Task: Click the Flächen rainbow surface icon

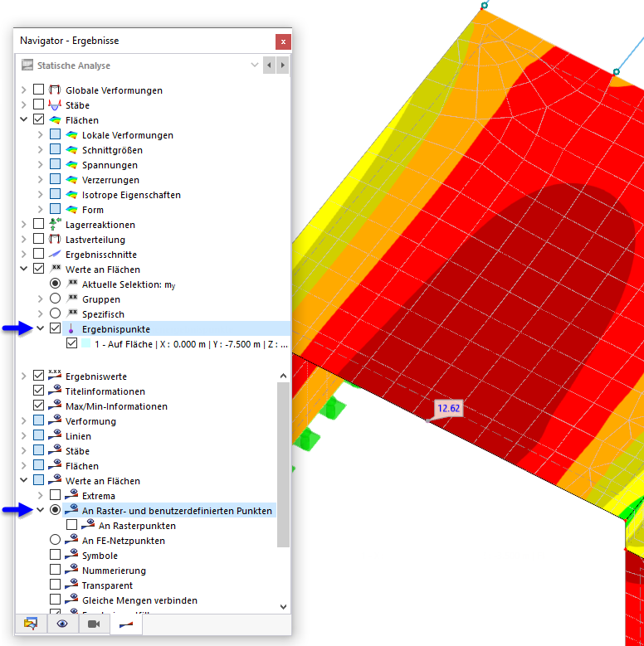Action: (55, 120)
